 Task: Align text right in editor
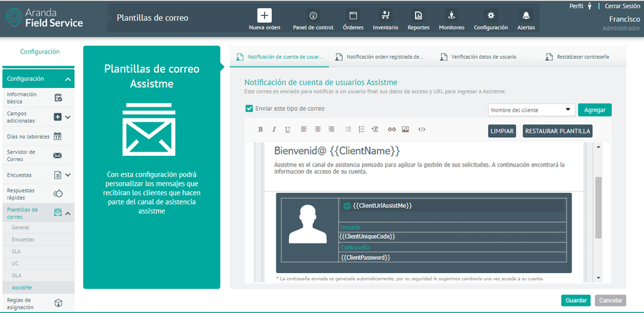(331, 129)
